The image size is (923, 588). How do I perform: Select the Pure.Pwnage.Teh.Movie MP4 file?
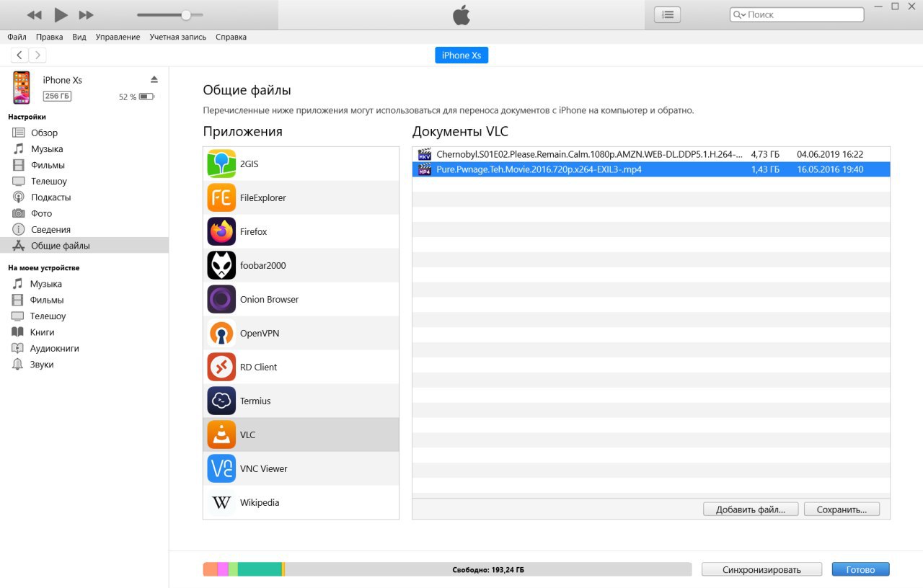(651, 169)
